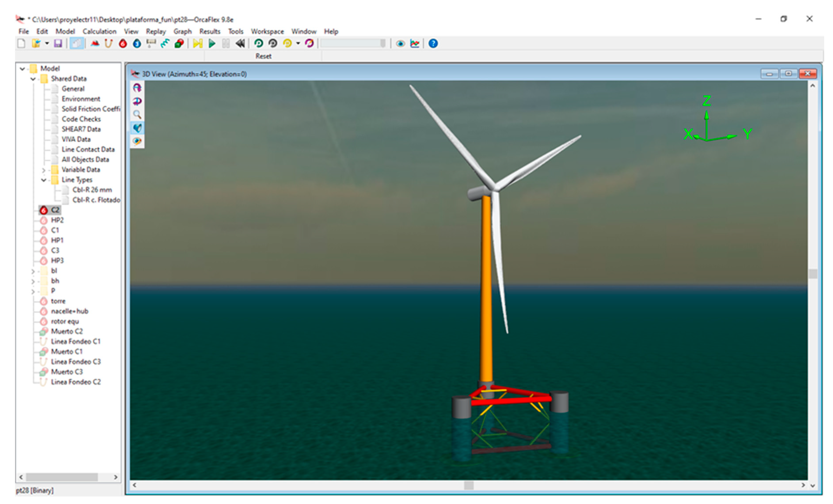
Task: Add a new 3D Buoy from toolbar
Action: 137,44
